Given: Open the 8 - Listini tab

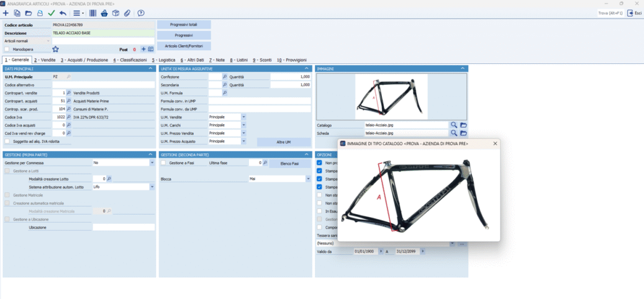Looking at the screenshot, I should coord(240,60).
